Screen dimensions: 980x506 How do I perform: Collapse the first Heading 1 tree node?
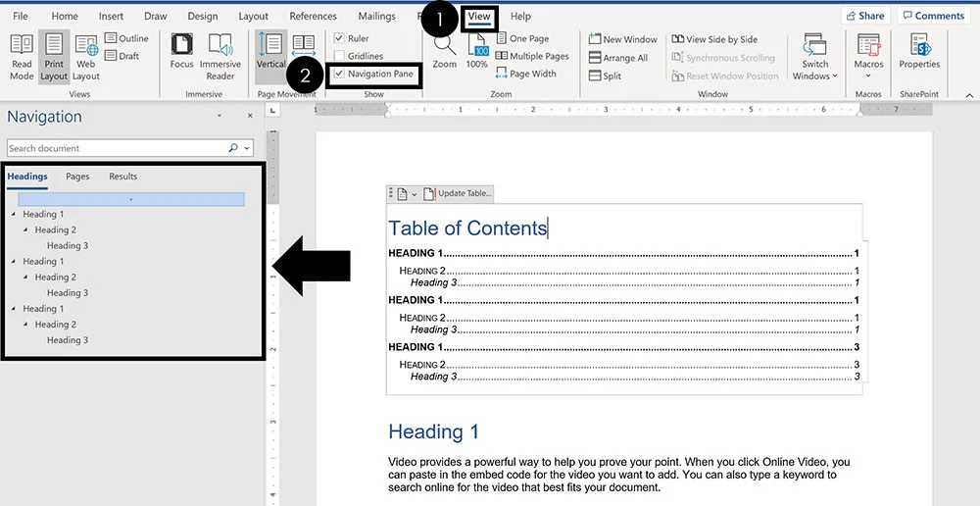[x=14, y=214]
